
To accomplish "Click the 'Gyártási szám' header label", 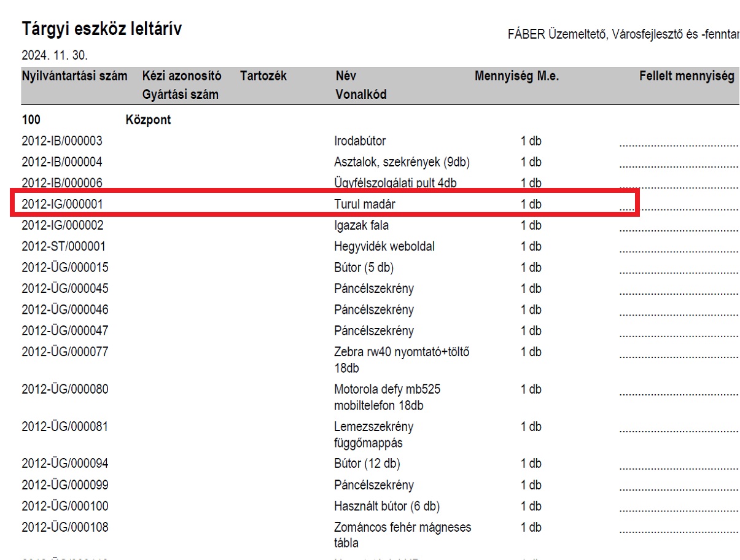I will click(180, 95).
